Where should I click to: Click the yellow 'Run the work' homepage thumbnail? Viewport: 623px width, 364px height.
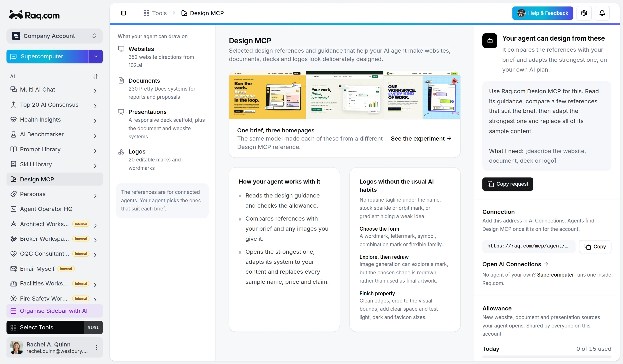tap(267, 95)
